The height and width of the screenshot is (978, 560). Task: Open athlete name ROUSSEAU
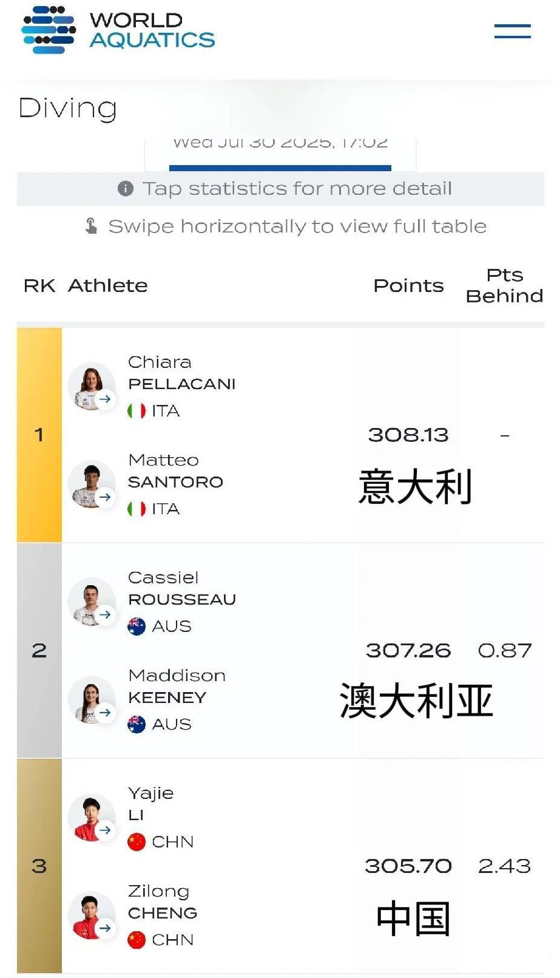coord(182,600)
